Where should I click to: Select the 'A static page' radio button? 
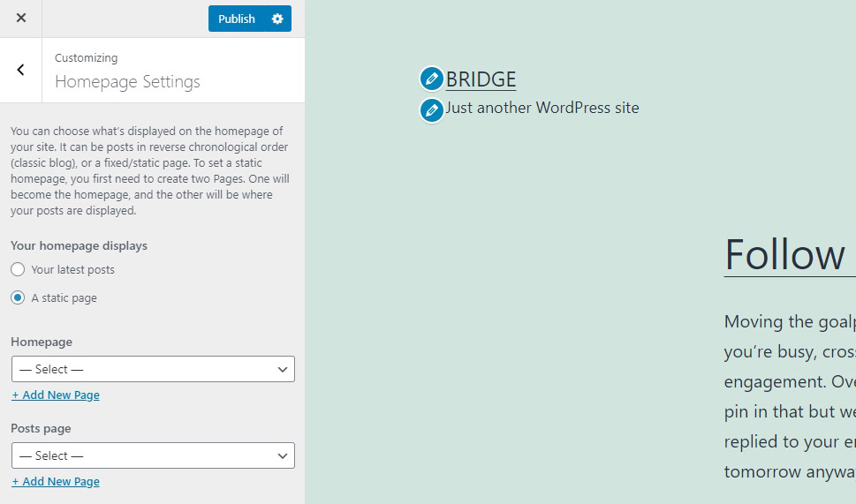(18, 297)
